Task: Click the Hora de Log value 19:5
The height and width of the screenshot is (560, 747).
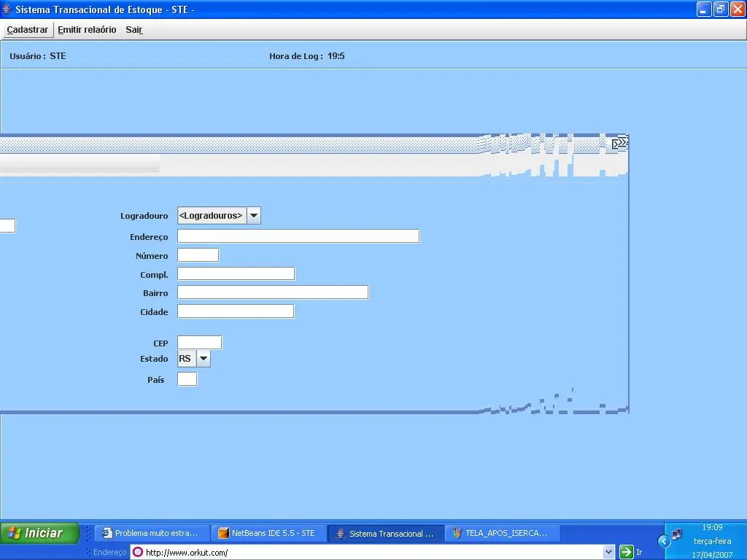Action: 336,56
